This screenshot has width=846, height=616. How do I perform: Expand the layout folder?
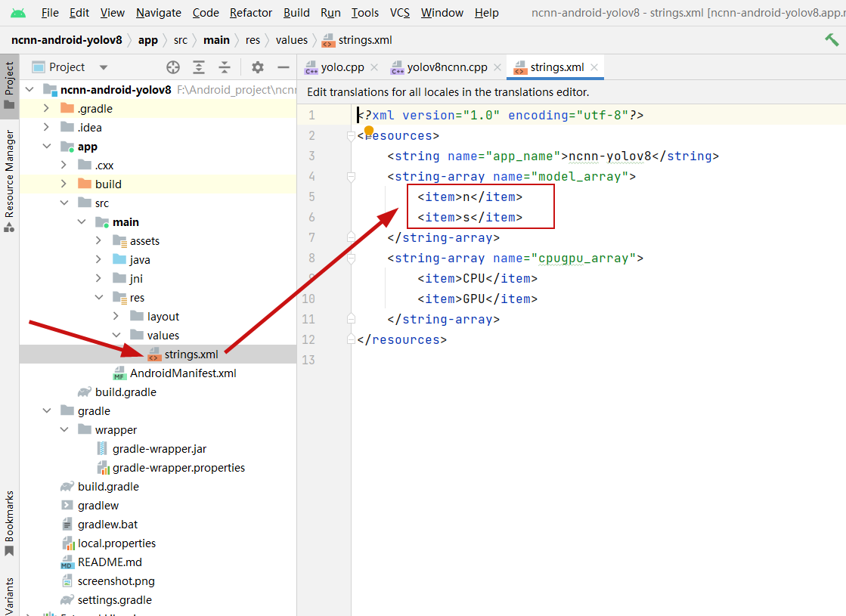tap(116, 316)
